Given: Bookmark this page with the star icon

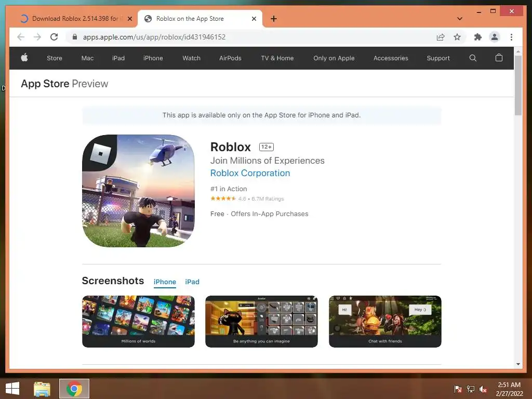Looking at the screenshot, I should [x=457, y=37].
